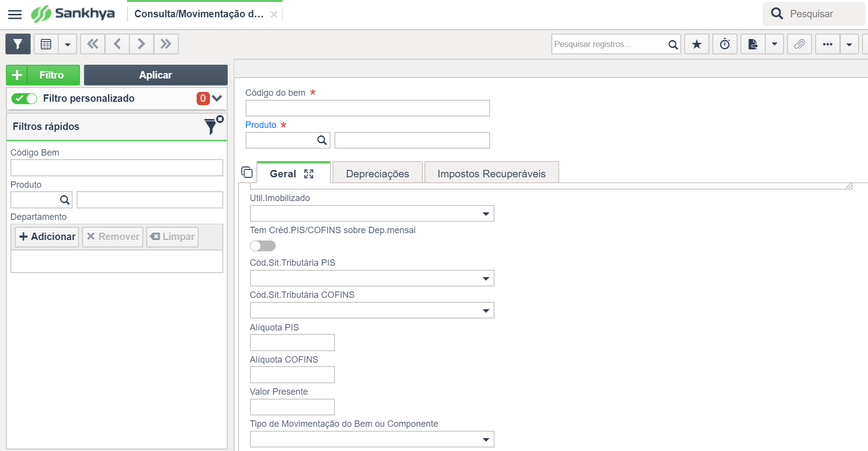868x451 pixels.
Task: Open Cód.Sit.Tributária PIS combo box
Action: [372, 278]
